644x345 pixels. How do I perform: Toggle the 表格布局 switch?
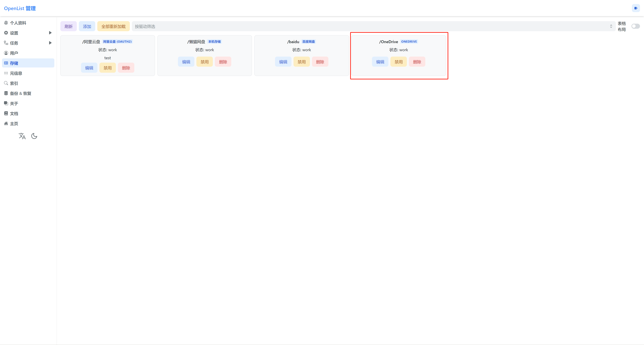pos(635,26)
